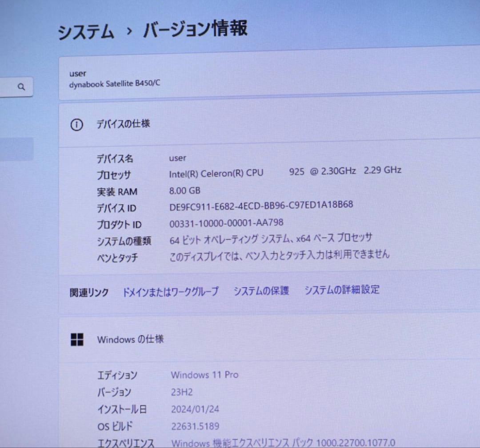Click the Windows logo beside Windows の仕様
The width and height of the screenshot is (480, 448).
coord(77,339)
